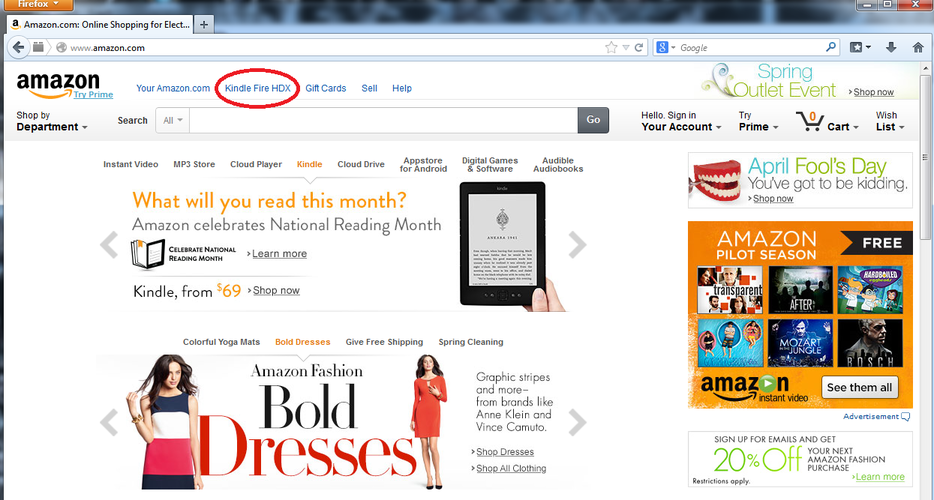934x500 pixels.
Task: Click the Amazon logo
Action: tap(58, 85)
